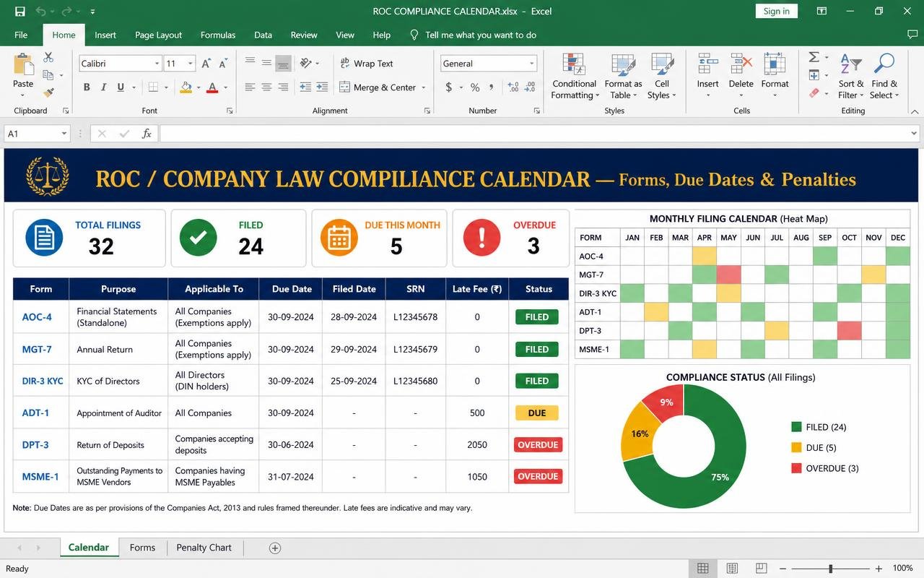Click the Clear eraser icon
Screen dimensions: 924x578
(x=814, y=93)
